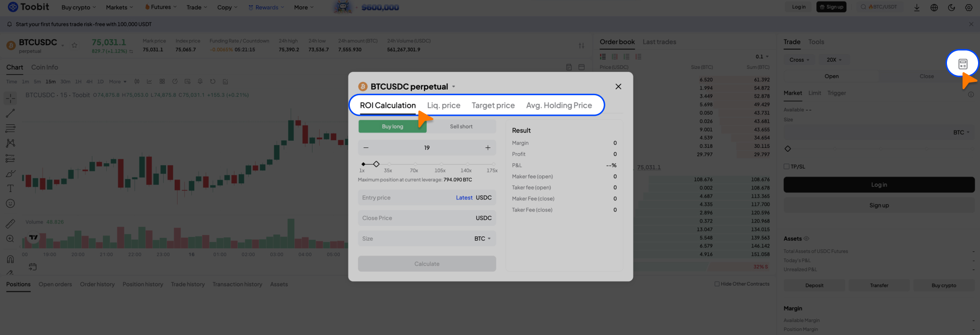Switch calculator to Sell short
The image size is (980, 335).
(461, 126)
